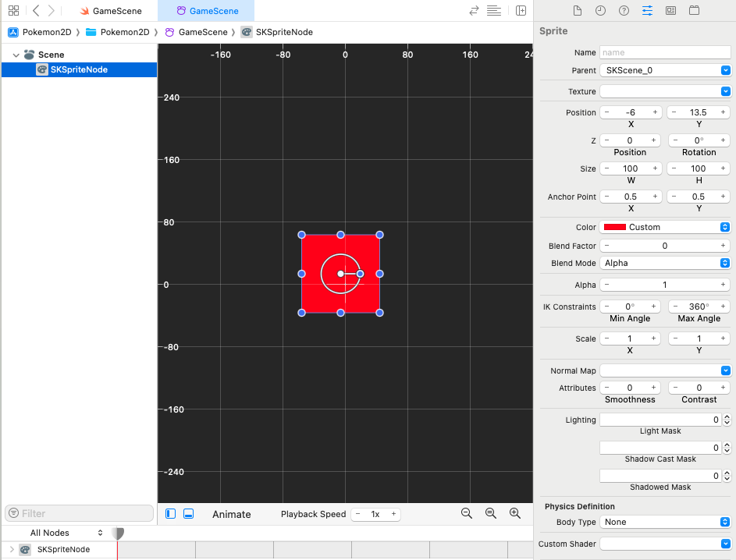Select SKSpriteNode in the scene navigator
The image size is (736, 560).
78,69
